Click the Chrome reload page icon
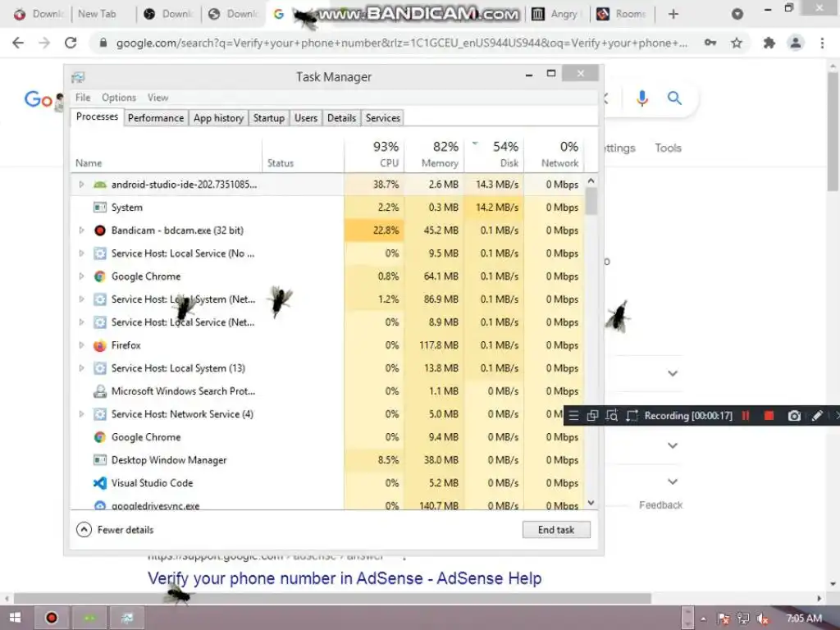This screenshot has width=840, height=630. pos(71,43)
